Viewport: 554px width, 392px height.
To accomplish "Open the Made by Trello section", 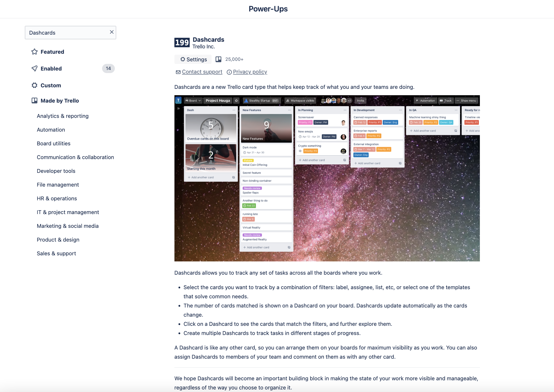I will pyautogui.click(x=60, y=101).
